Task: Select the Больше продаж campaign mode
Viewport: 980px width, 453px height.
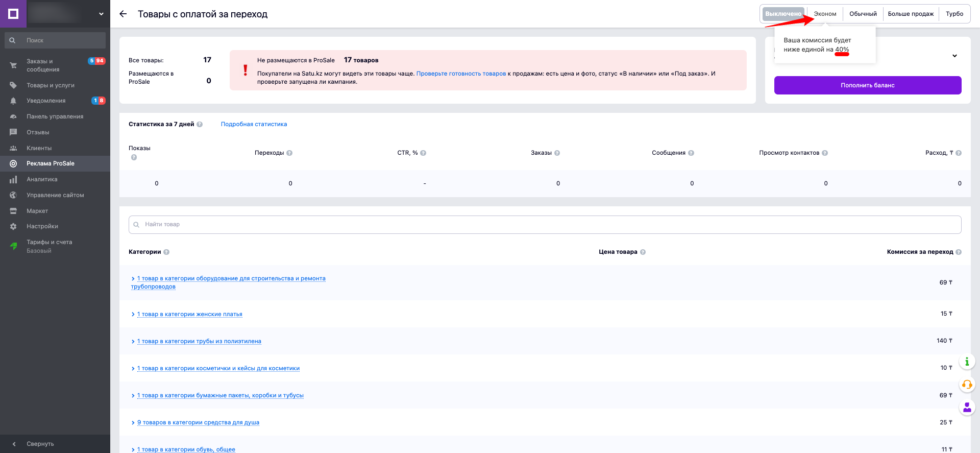Action: [x=911, y=14]
